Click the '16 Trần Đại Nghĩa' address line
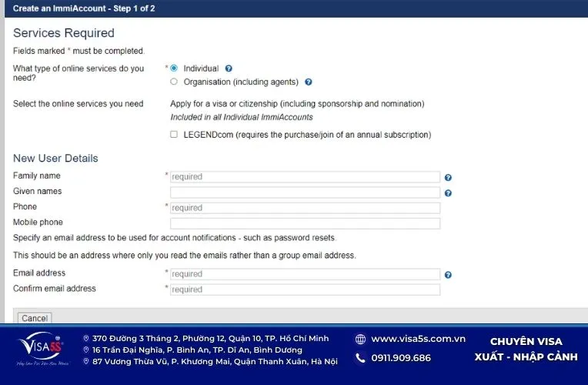Viewport: 588px width, 385px height. [x=197, y=350]
